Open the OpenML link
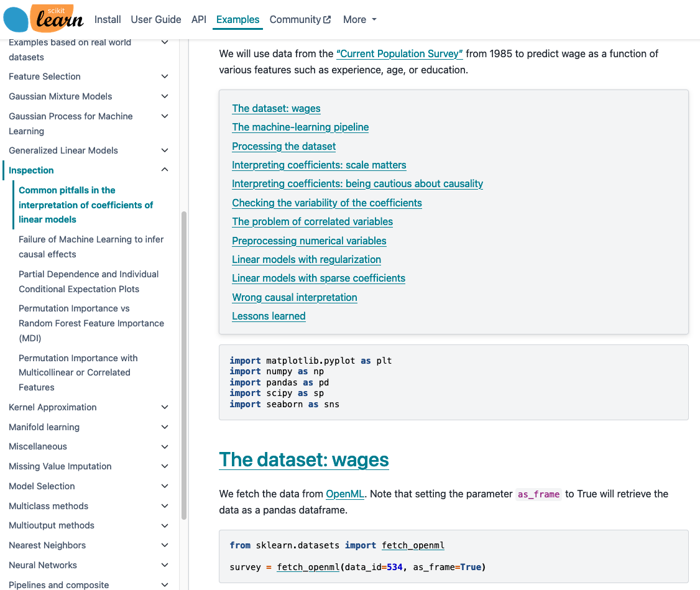Viewport: 700px width, 590px height. [x=345, y=494]
